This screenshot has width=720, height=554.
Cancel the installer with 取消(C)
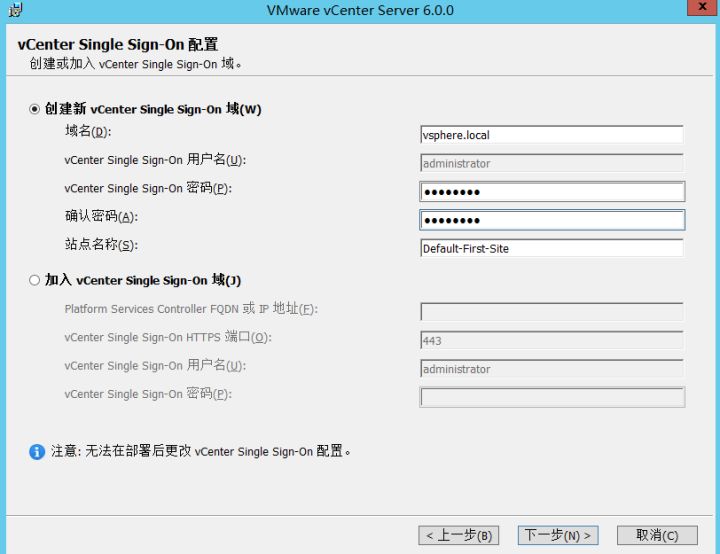pos(657,535)
